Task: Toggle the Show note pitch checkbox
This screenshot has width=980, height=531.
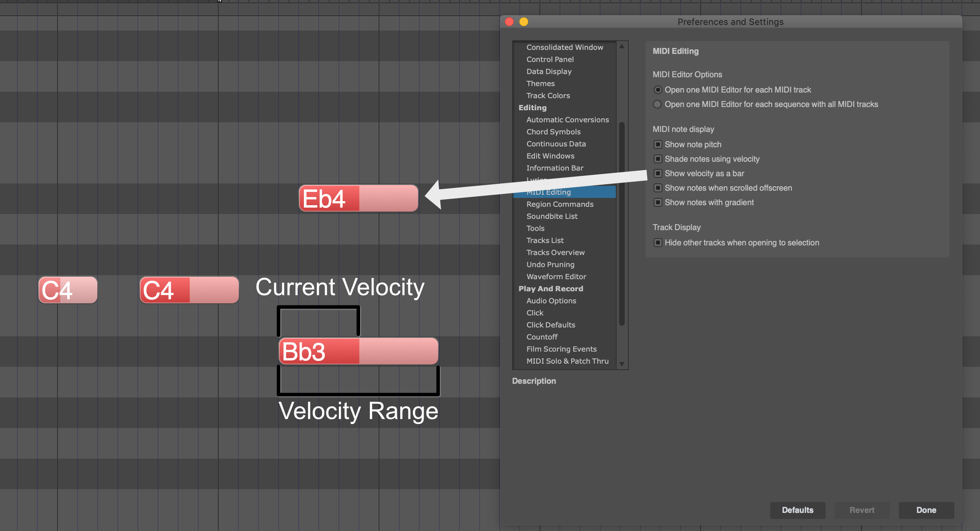Action: tap(658, 144)
